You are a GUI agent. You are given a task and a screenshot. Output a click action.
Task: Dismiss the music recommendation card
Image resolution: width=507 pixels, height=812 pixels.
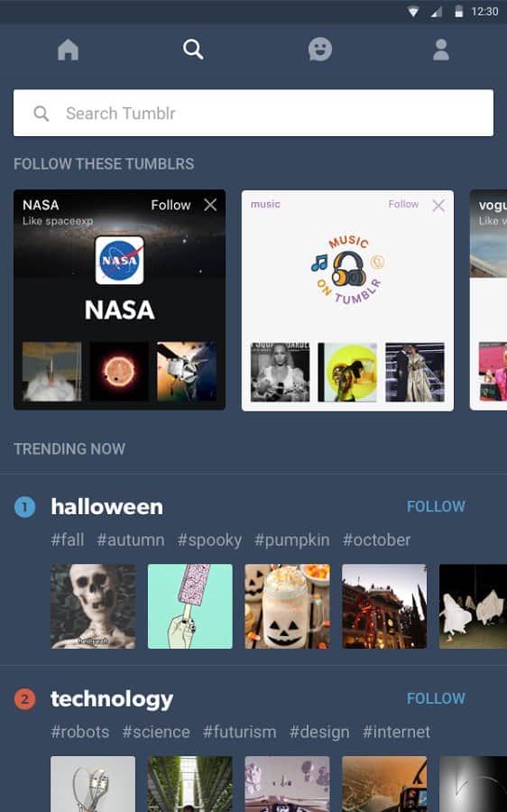(438, 206)
